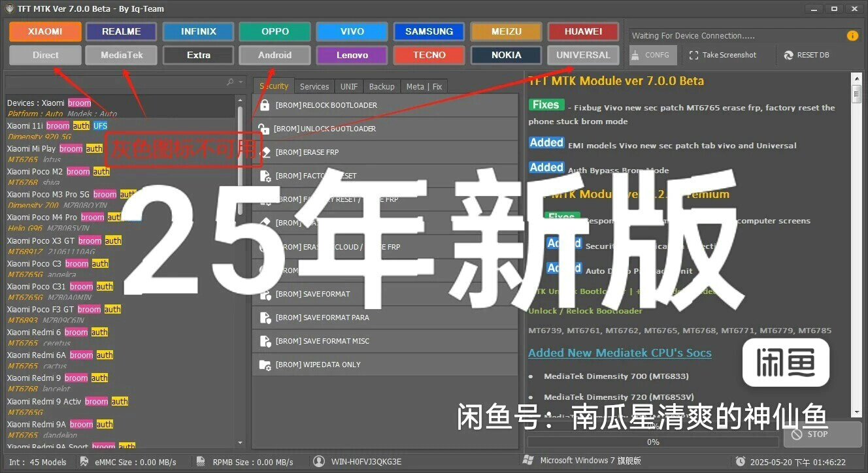Choose the TECNO brand button

(x=429, y=55)
